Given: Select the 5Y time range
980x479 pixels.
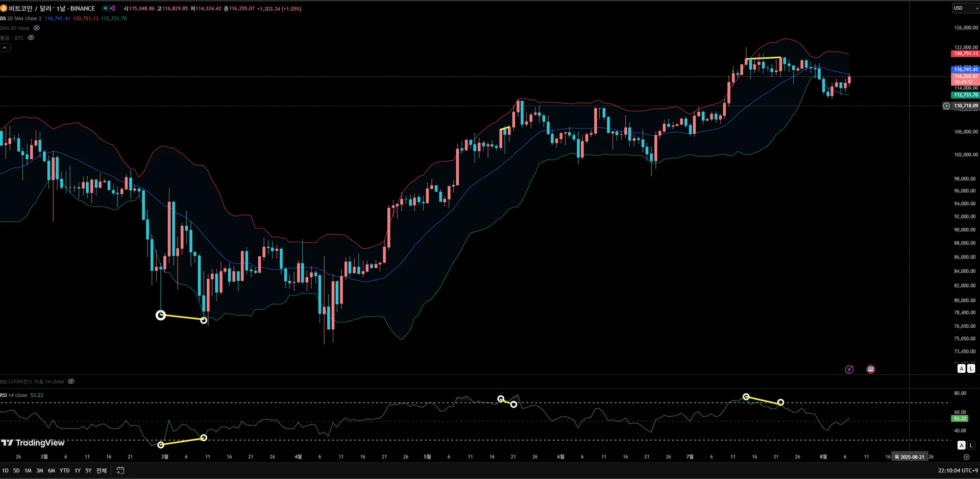Looking at the screenshot, I should [88, 470].
